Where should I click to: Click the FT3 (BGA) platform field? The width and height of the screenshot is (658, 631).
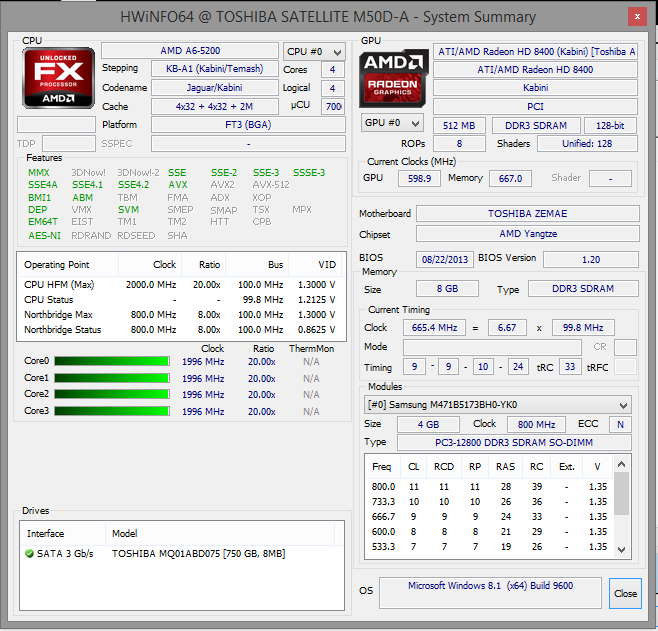point(248,125)
